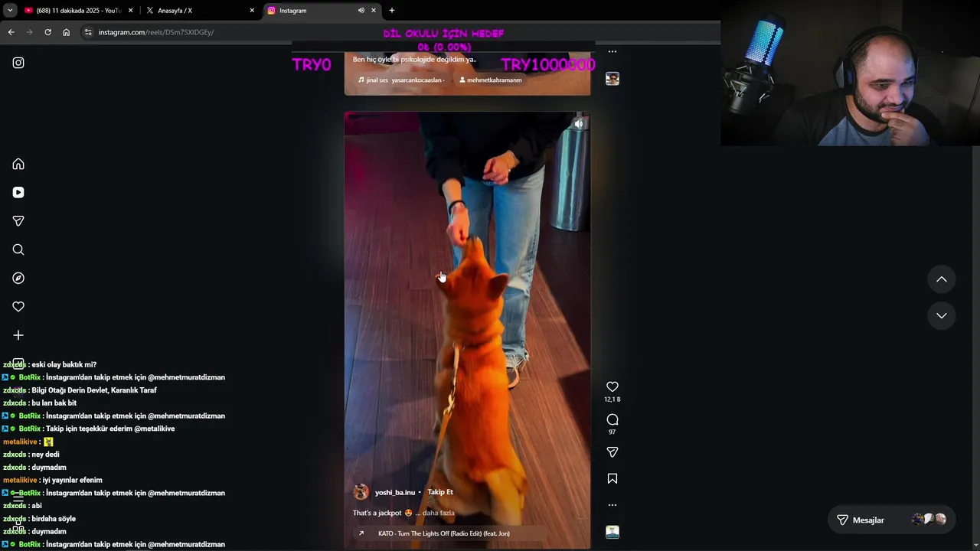Viewport: 980px width, 551px height.
Task: Mute the Instagram tab via its speaker icon
Action: point(361,11)
